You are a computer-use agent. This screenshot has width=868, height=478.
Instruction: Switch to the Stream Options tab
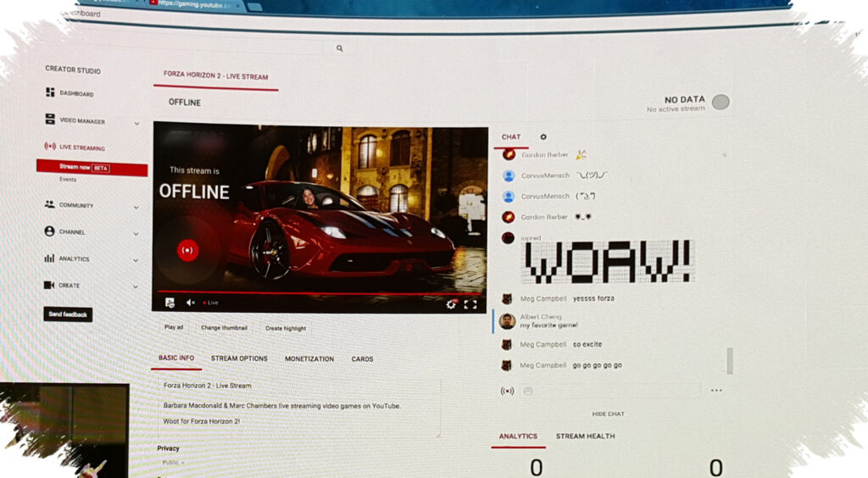[x=239, y=358]
